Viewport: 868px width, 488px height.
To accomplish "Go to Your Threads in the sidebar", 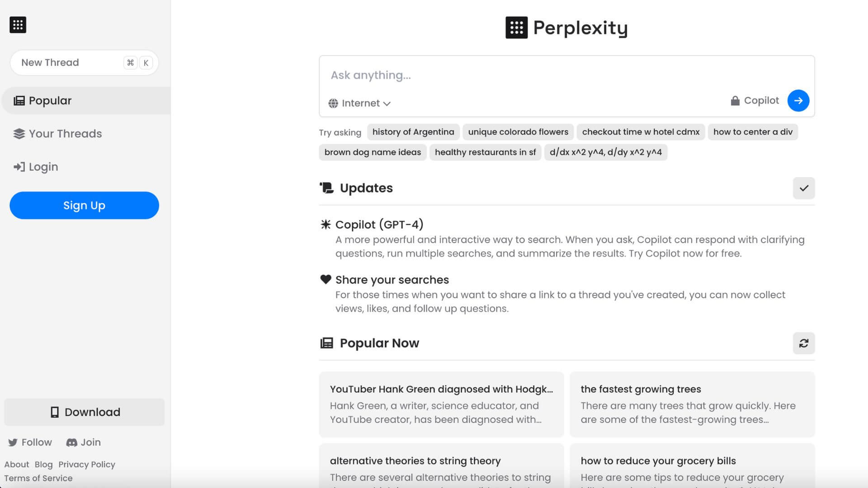I will tap(65, 134).
